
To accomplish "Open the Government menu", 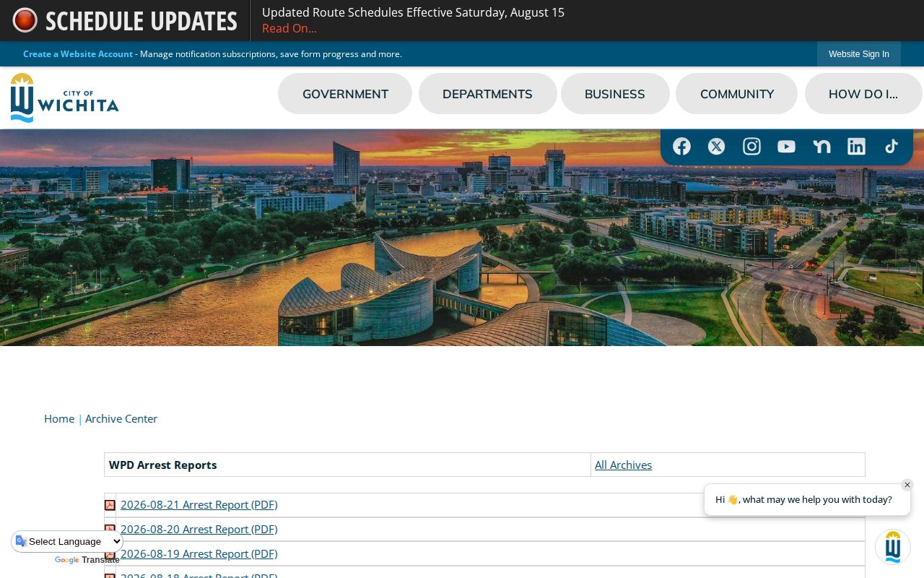I will tap(345, 94).
